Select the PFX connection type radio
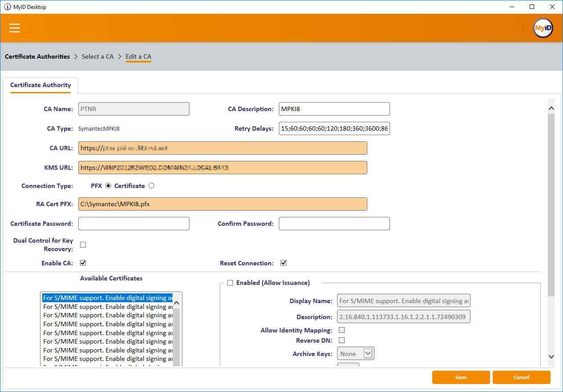This screenshot has height=392, width=563. tap(109, 186)
